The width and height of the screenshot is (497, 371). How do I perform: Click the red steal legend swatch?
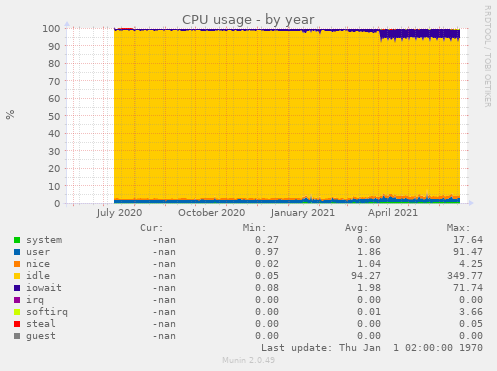pos(17,324)
